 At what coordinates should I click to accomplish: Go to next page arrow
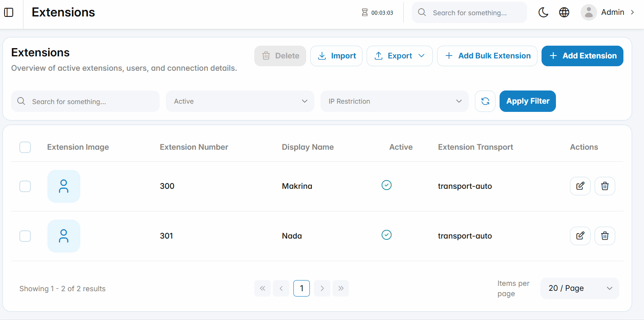[x=322, y=288]
